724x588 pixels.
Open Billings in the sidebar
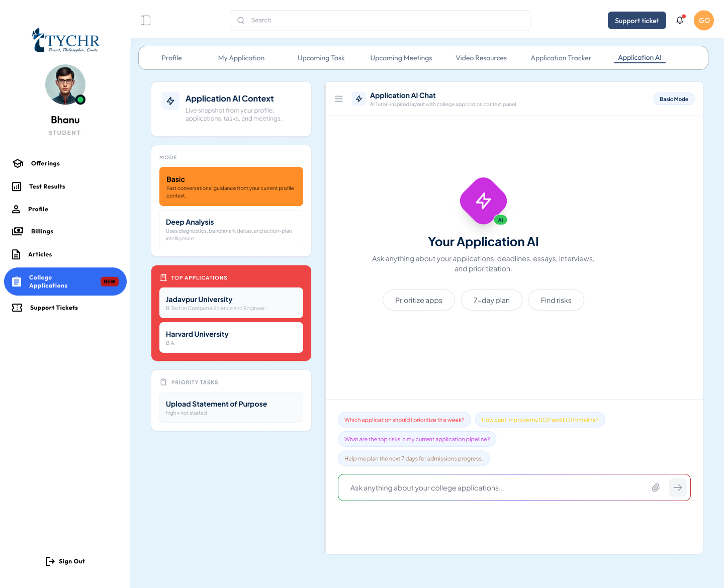coord(42,231)
